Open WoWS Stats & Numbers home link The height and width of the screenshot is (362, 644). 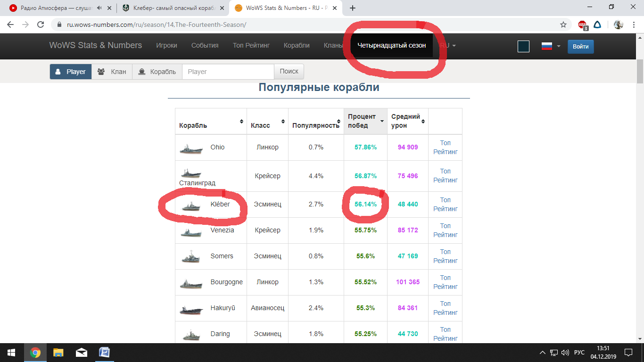point(96,45)
